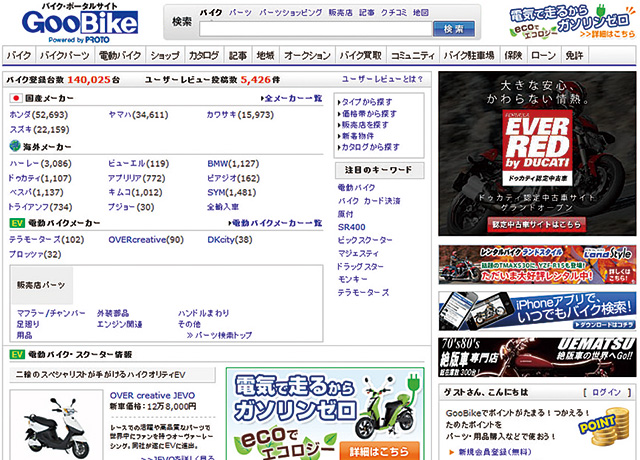Viewport: 640px width, 460px height.
Task: Open ショップ in the navigation bar
Action: (165, 55)
